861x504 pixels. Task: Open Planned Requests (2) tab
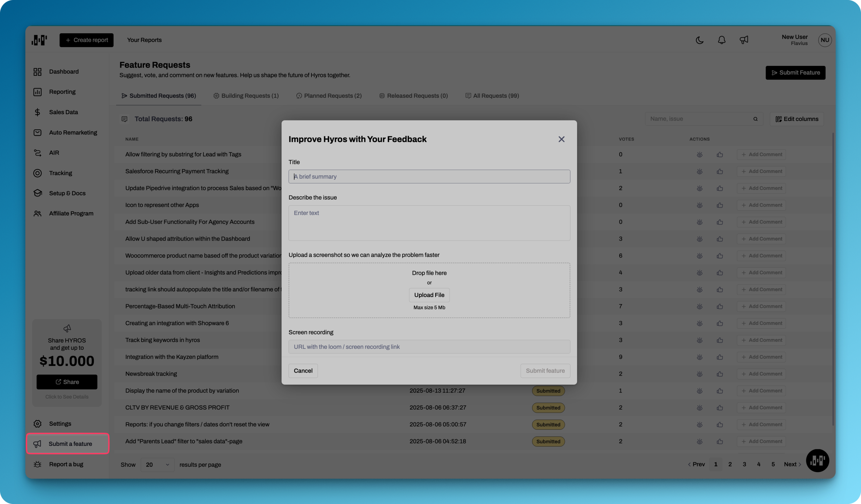329,96
